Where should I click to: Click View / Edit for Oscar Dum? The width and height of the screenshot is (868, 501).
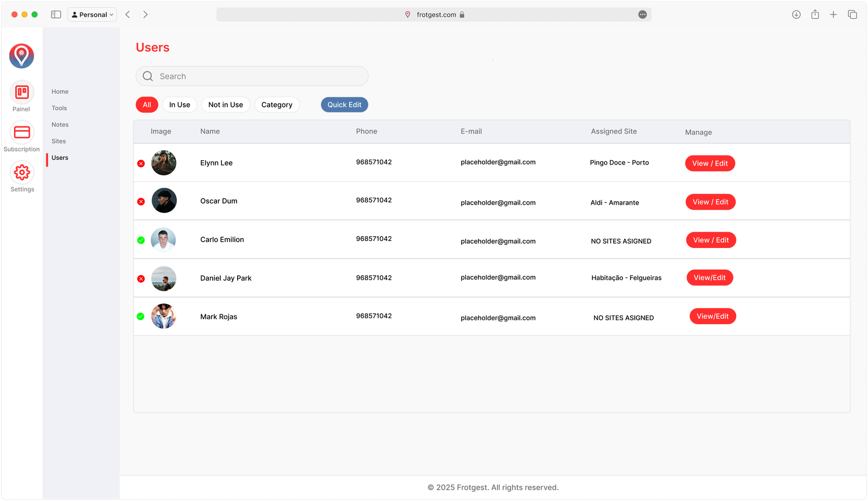coord(710,202)
